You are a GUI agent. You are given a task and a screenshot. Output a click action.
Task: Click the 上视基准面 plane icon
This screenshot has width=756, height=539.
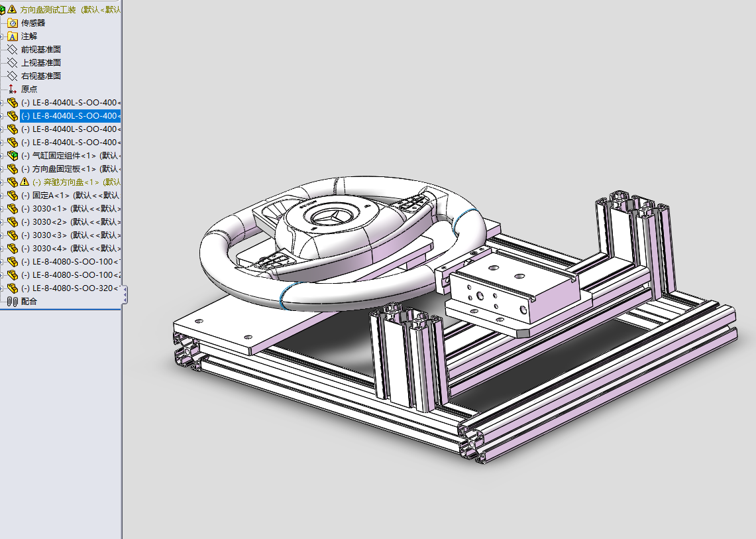coord(13,63)
